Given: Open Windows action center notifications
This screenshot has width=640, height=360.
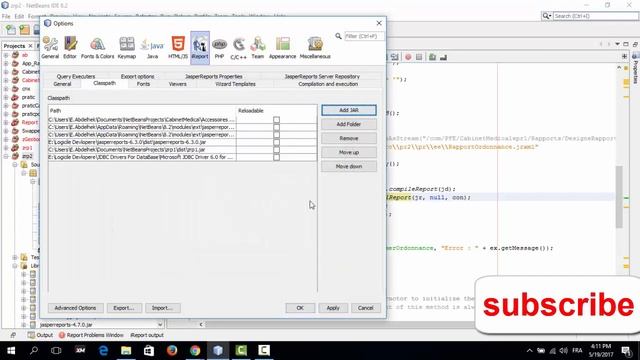Looking at the screenshot, I should [626, 350].
